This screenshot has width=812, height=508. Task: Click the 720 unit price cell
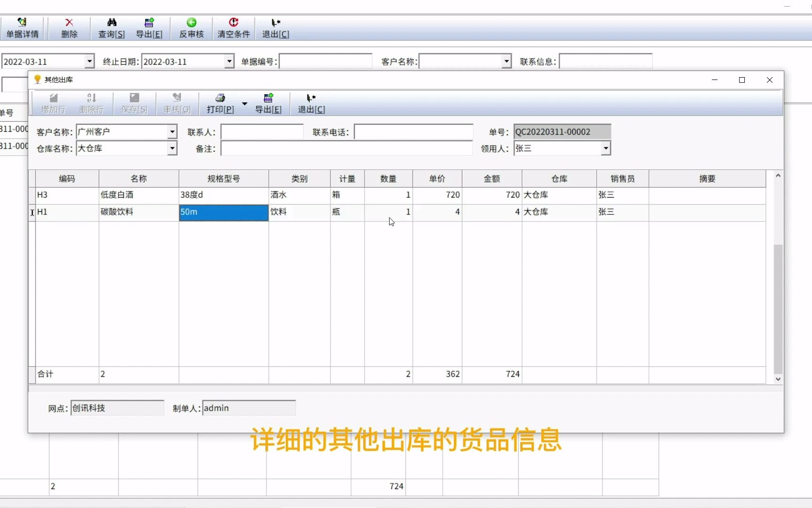tap(437, 195)
